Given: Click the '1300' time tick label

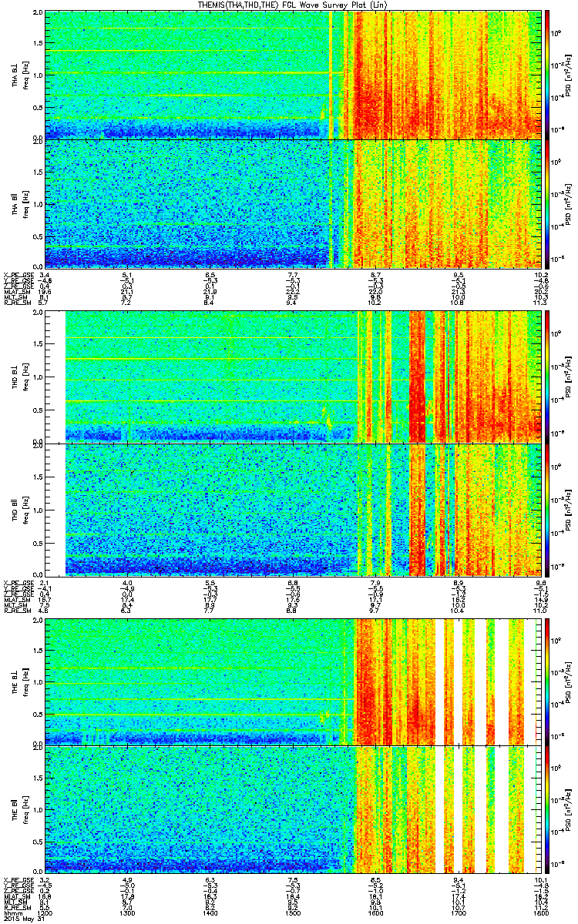Looking at the screenshot, I should 128,912.
